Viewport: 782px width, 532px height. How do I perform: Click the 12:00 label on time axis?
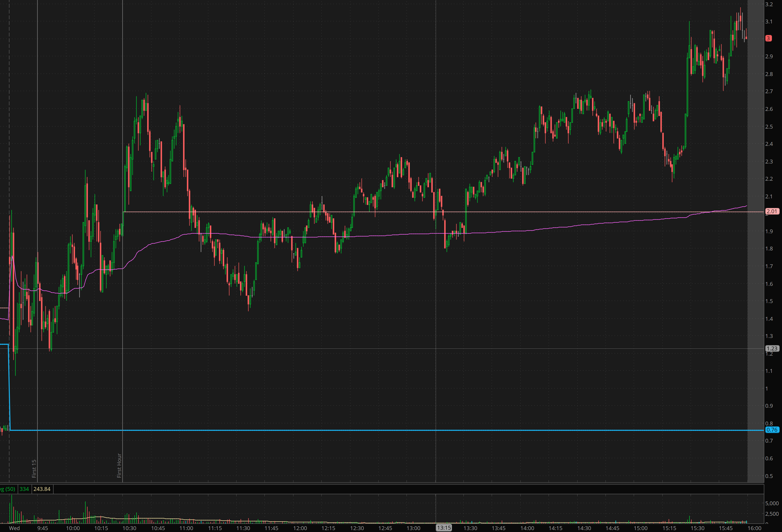(300, 528)
